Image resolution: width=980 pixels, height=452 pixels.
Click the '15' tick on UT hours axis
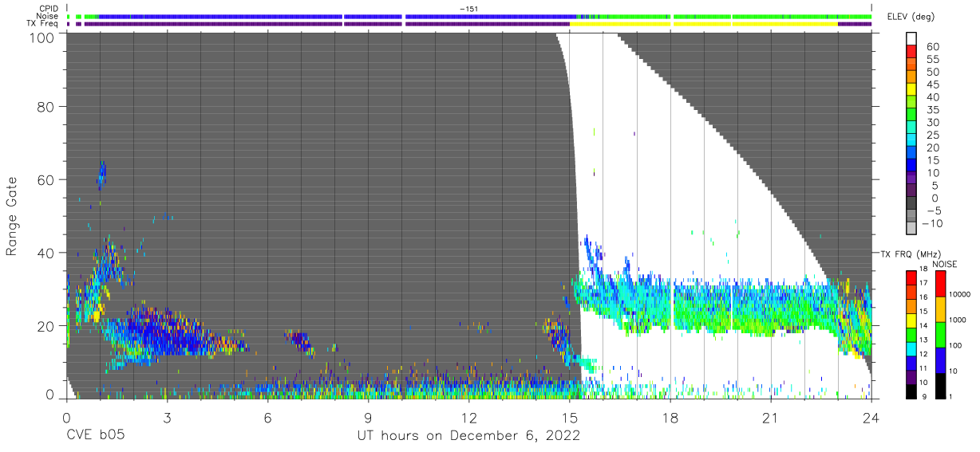(570, 418)
